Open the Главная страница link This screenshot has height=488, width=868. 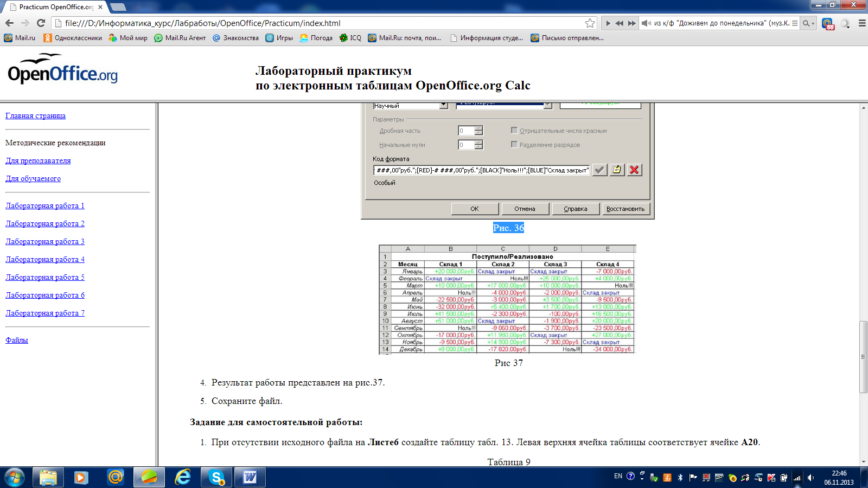coord(35,115)
